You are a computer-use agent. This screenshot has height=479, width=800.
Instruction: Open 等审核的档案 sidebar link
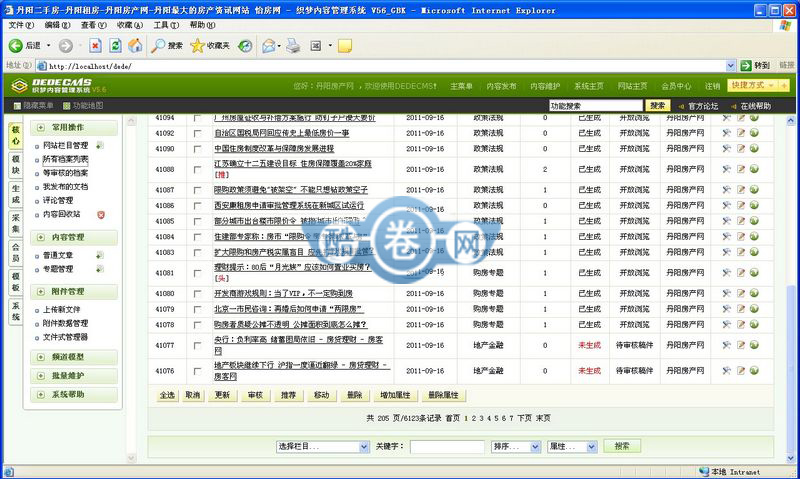65,173
